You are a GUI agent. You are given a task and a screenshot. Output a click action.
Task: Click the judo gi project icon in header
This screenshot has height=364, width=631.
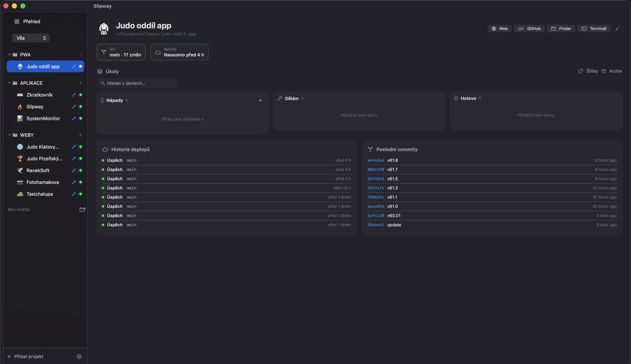coord(104,29)
